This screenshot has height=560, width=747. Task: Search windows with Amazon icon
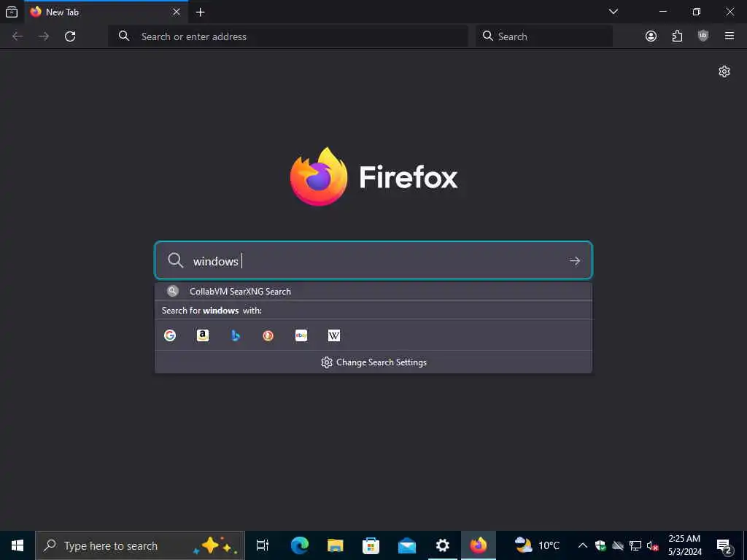(x=203, y=335)
